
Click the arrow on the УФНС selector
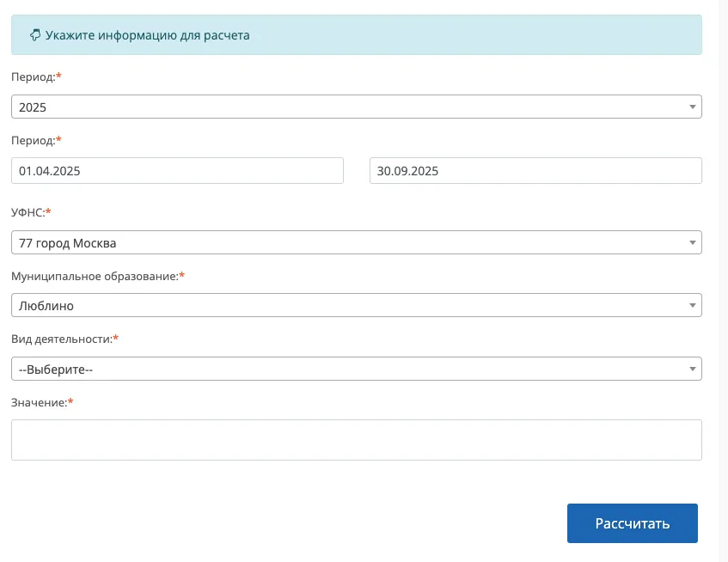coord(693,243)
